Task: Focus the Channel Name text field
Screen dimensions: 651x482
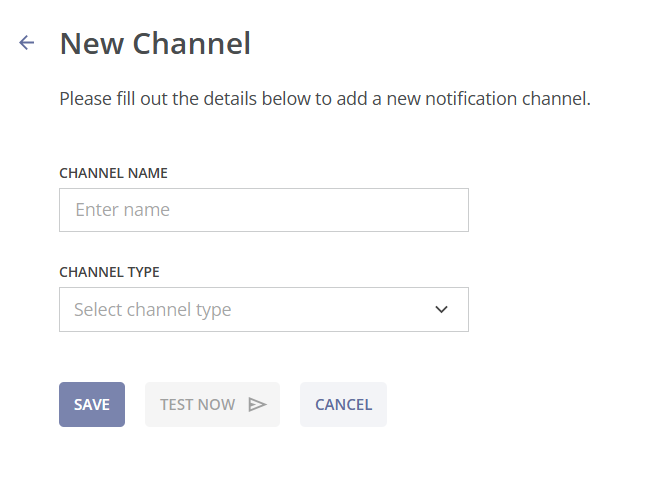Action: (x=264, y=210)
